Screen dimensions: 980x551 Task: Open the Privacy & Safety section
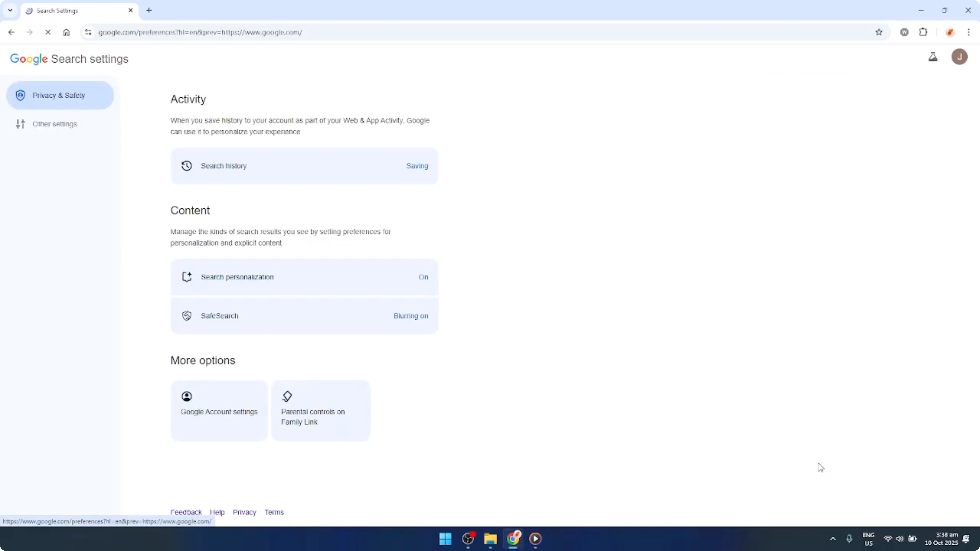point(60,95)
